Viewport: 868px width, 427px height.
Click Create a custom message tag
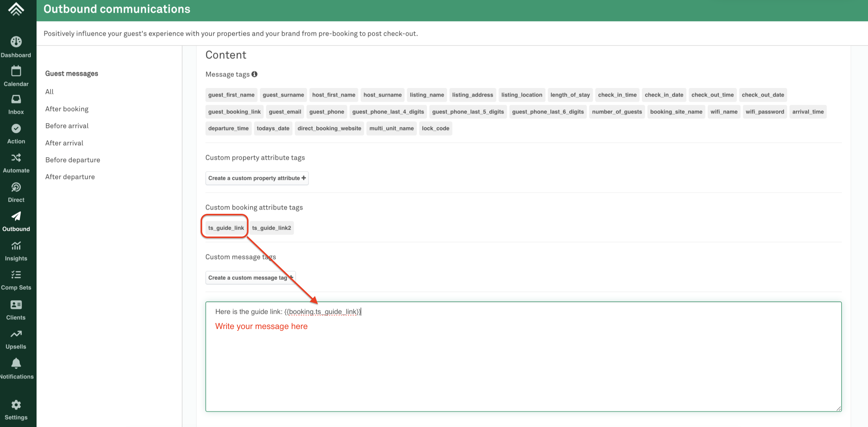(x=250, y=278)
